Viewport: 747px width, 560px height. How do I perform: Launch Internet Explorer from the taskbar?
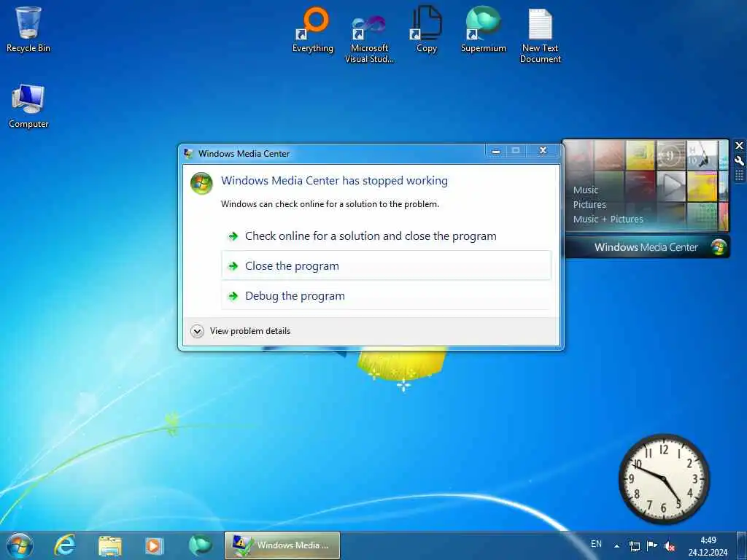point(64,545)
